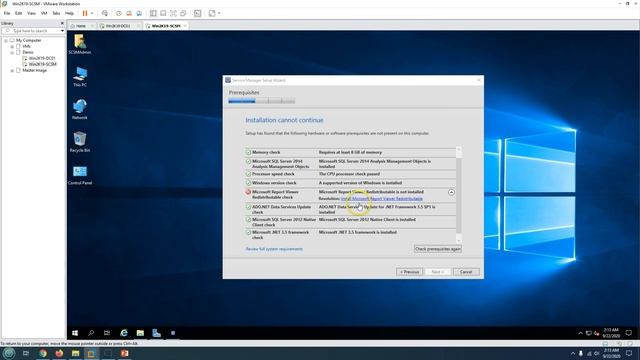Click the orange pause VM button

[85, 13]
